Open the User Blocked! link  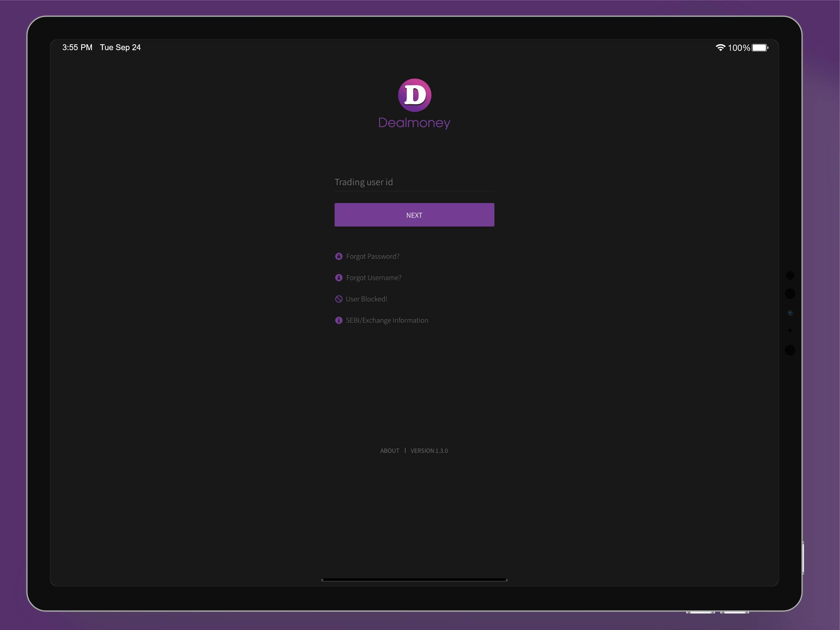tap(367, 299)
